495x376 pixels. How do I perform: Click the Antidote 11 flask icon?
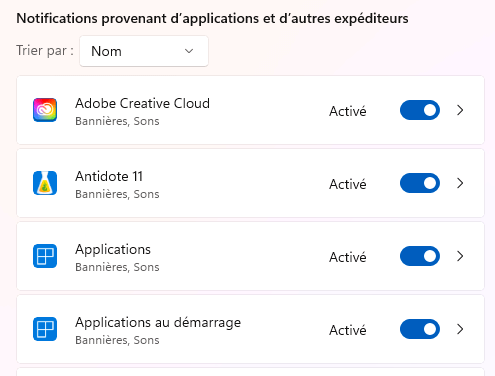45,183
